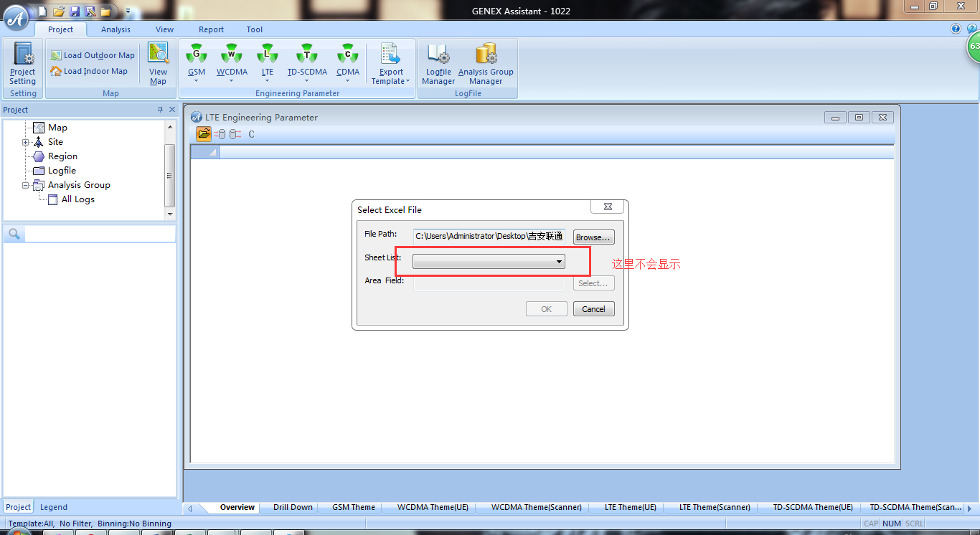Select the Region tree node
The image size is (980, 535).
(62, 156)
